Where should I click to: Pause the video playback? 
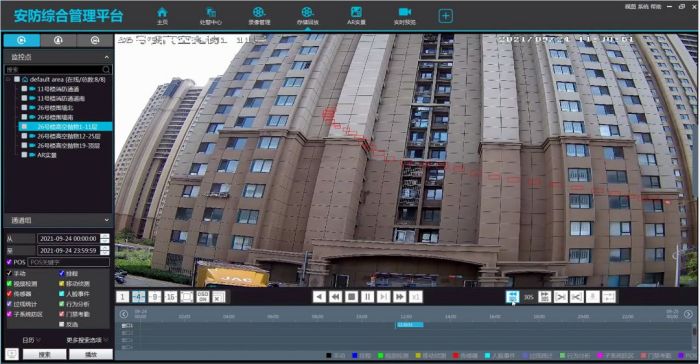click(367, 297)
